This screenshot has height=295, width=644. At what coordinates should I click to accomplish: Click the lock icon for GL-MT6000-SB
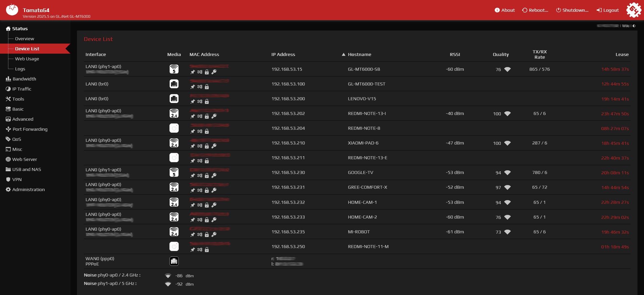207,72
